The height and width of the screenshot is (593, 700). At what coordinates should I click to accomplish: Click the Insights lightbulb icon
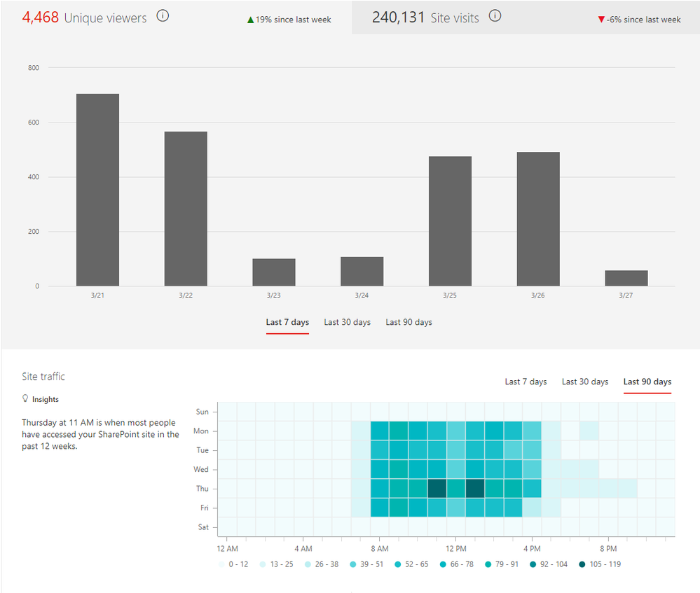point(25,398)
